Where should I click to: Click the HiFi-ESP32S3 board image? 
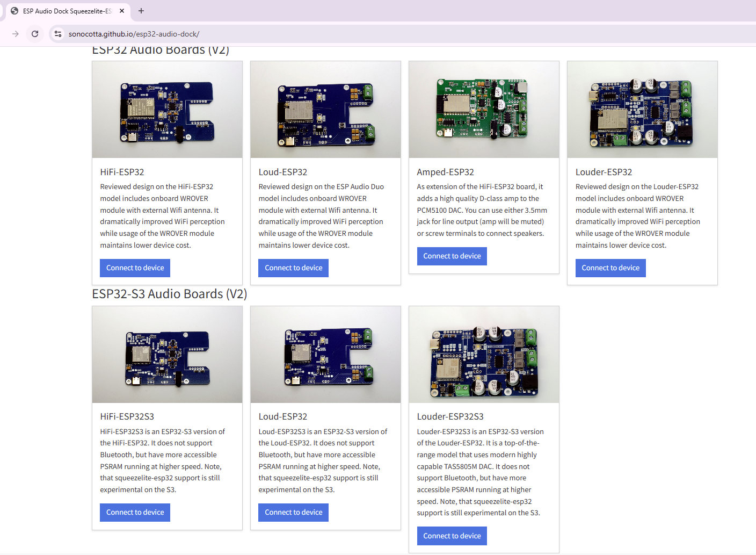(x=167, y=355)
